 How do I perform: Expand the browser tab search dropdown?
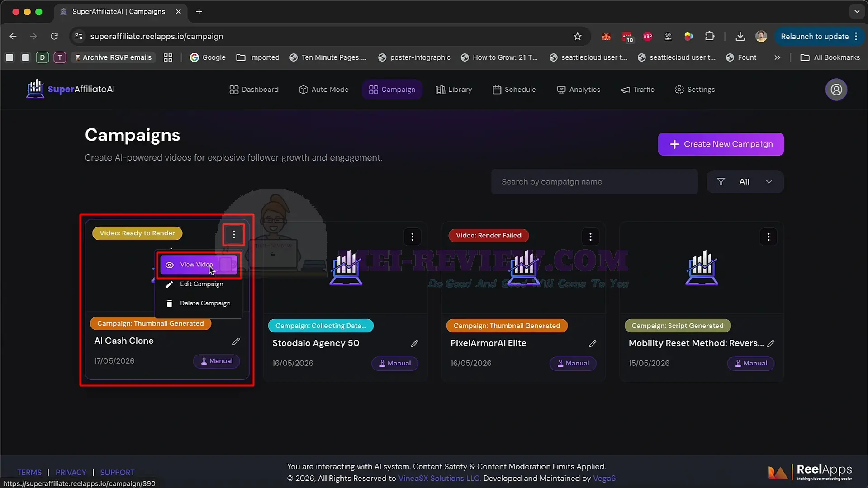857,12
